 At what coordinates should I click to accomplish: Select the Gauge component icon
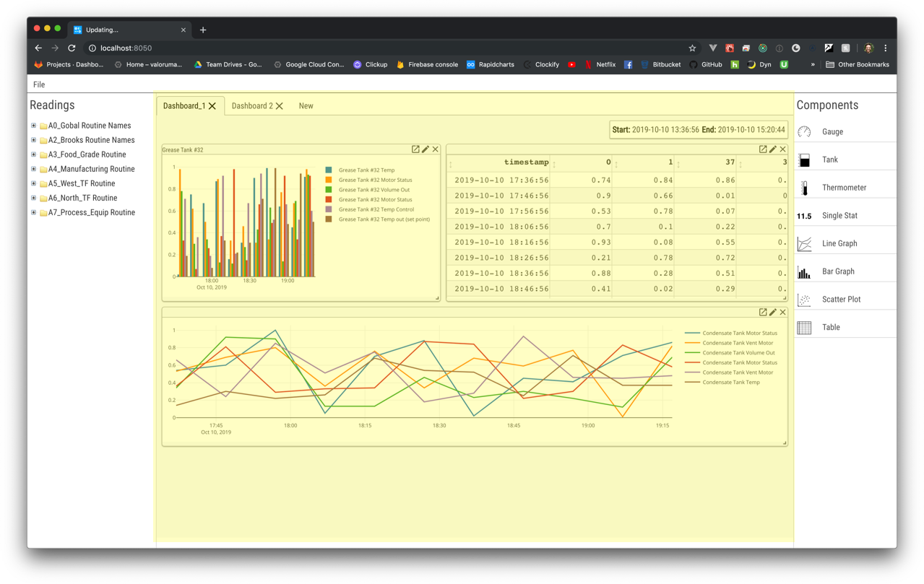pyautogui.click(x=804, y=132)
